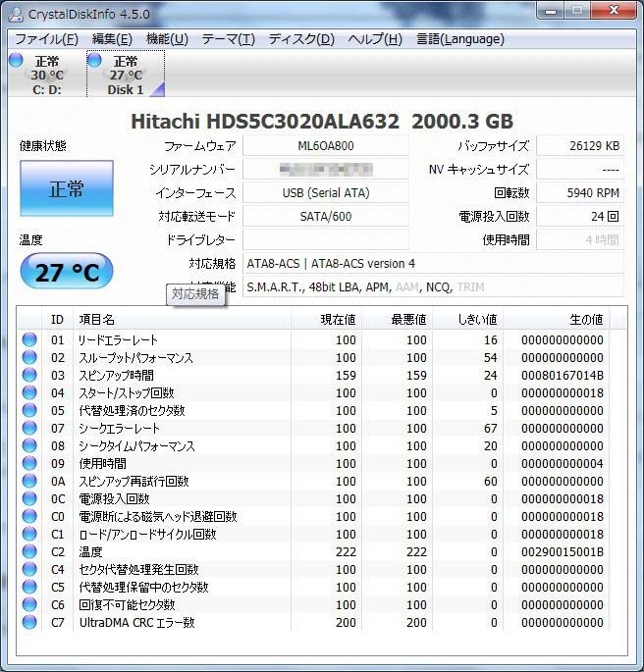Viewport: 644px width, 672px height.
Task: Click status orb for row 0A スピンアップ再試行回数
Action: [29, 481]
